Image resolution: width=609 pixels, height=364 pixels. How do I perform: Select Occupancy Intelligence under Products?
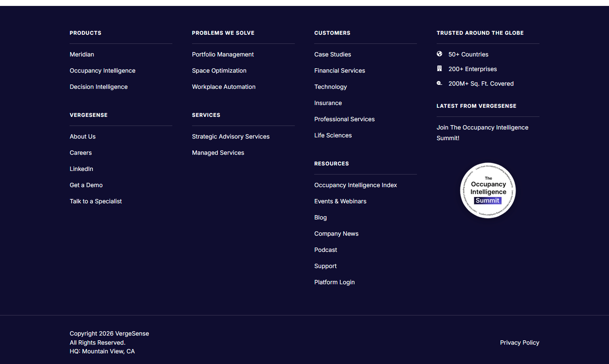pos(102,70)
